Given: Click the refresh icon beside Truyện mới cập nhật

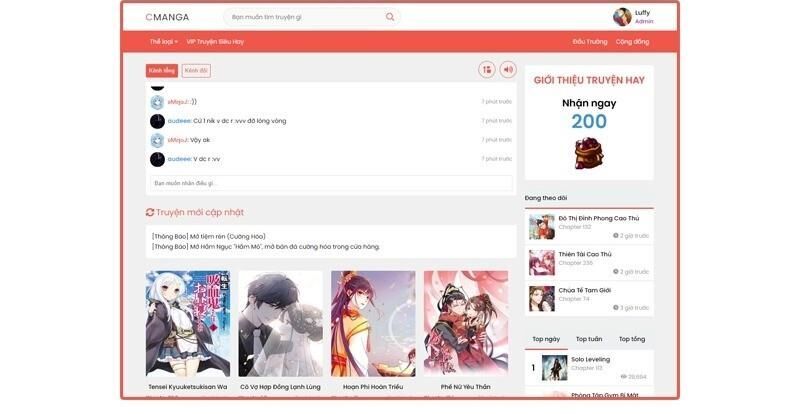Looking at the screenshot, I should [x=150, y=213].
